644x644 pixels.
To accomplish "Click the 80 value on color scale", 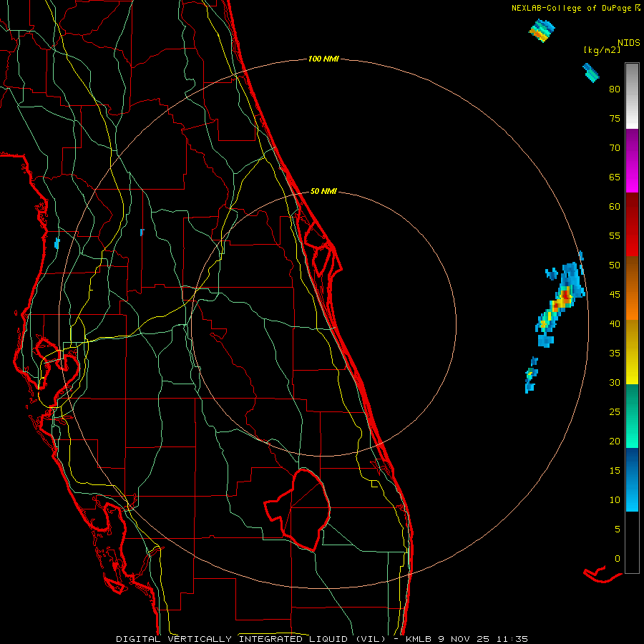I will tap(615, 89).
